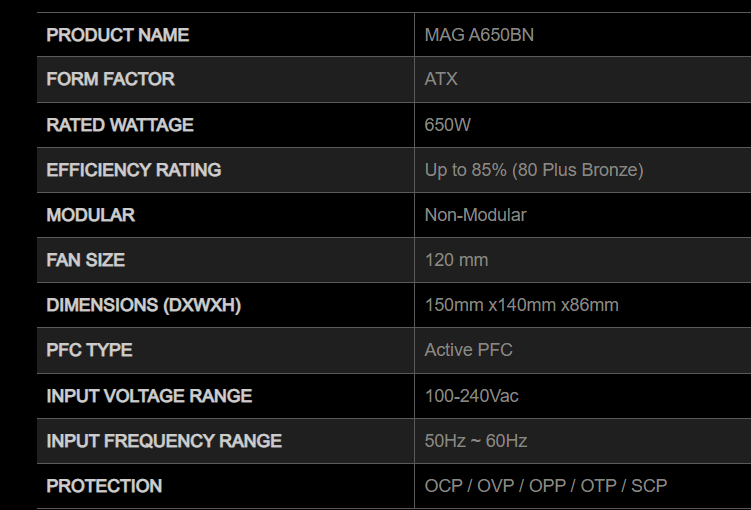
Task: Select Up to 85% (80 Plus Bronze) text
Action: [534, 170]
